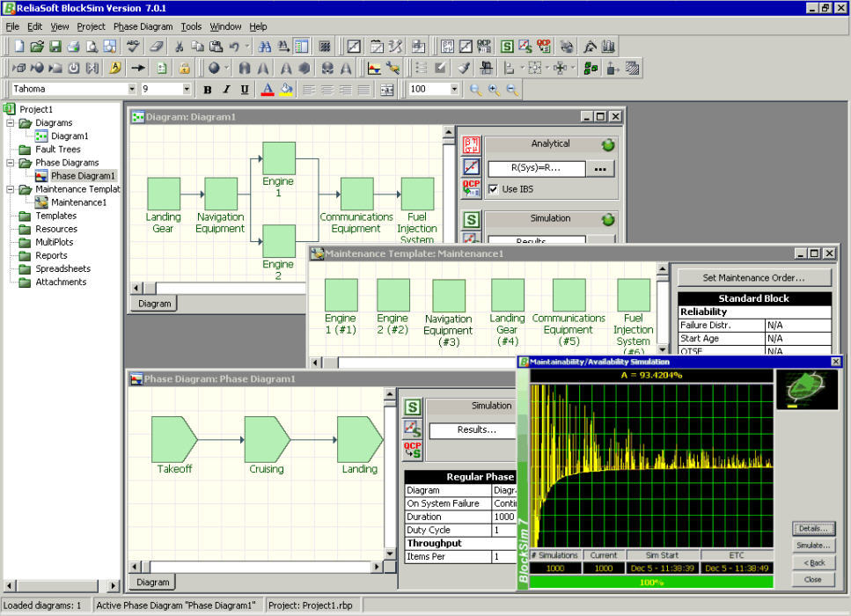Viewport: 851px width, 616px height.
Task: Click the Back button in simulation window
Action: pyautogui.click(x=813, y=562)
